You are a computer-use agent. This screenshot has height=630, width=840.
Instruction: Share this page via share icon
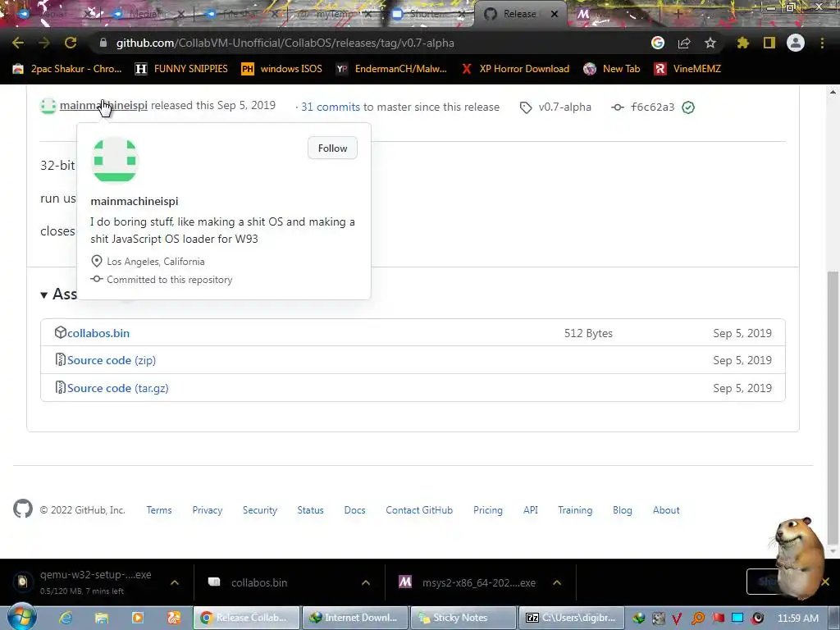coord(683,43)
